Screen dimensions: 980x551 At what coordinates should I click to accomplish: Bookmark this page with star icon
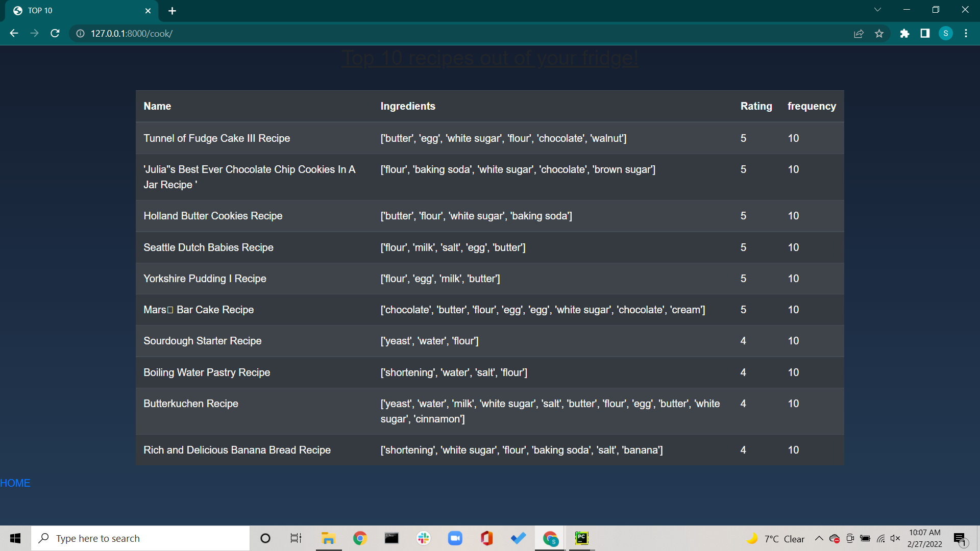pyautogui.click(x=879, y=34)
